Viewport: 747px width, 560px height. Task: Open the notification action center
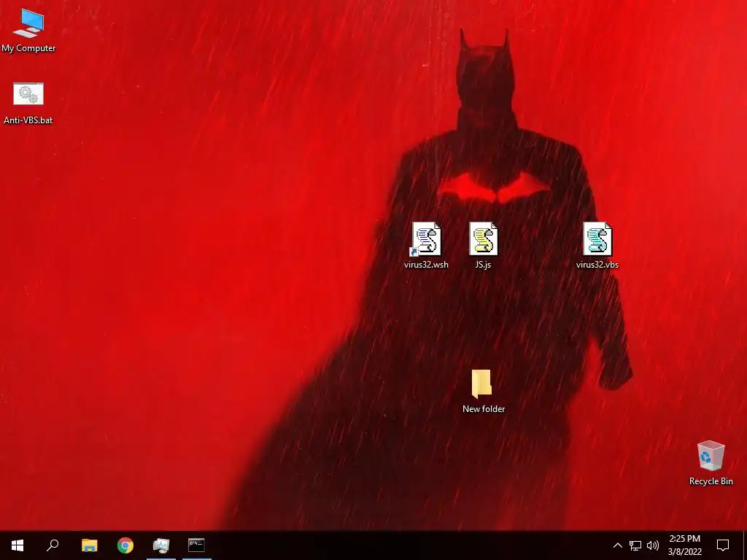click(723, 545)
